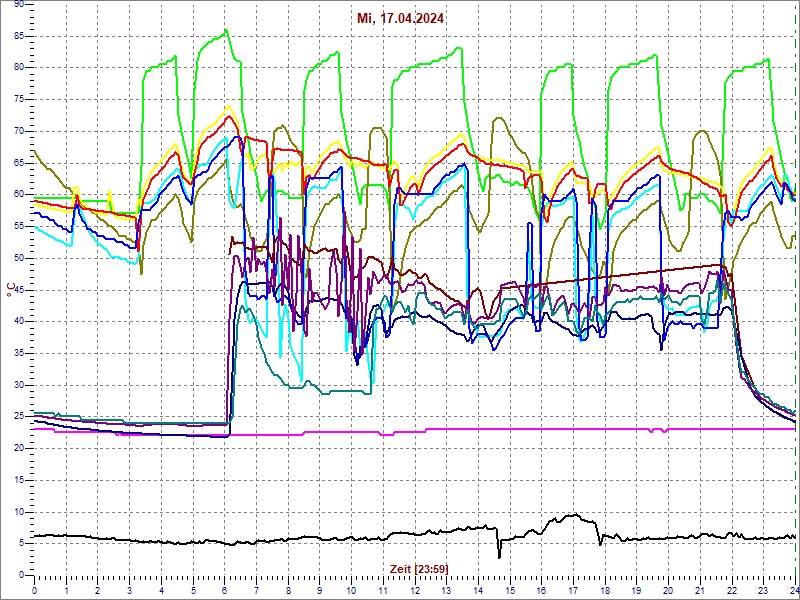Click hour 4 on the time axis
The image size is (800, 600).
click(161, 590)
